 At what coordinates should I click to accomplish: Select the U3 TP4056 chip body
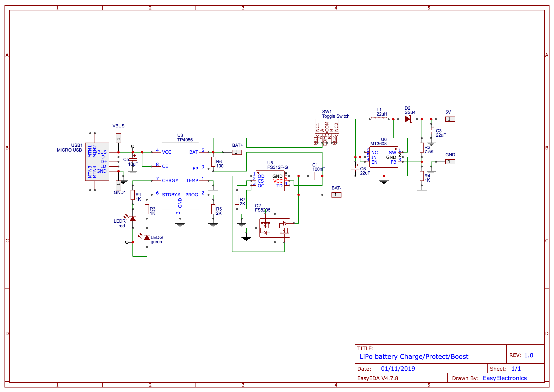(180, 176)
